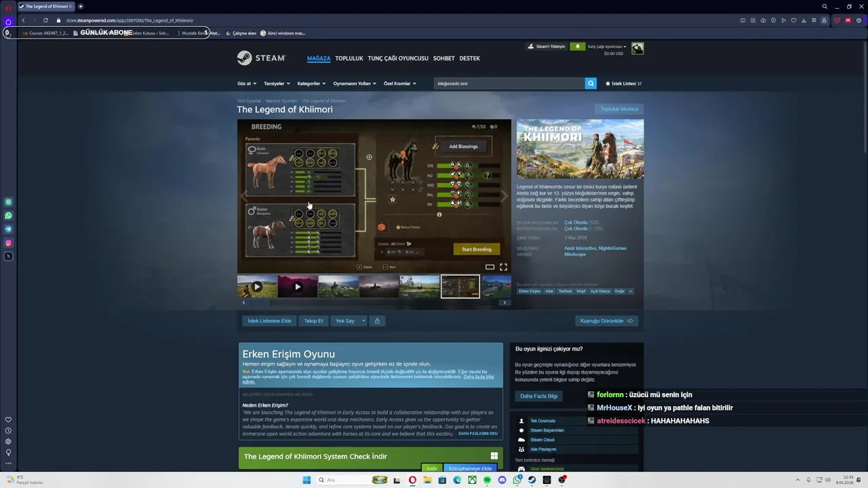The width and height of the screenshot is (868, 488).
Task: Click the Kütüphaneye Ekle button
Action: (470, 468)
